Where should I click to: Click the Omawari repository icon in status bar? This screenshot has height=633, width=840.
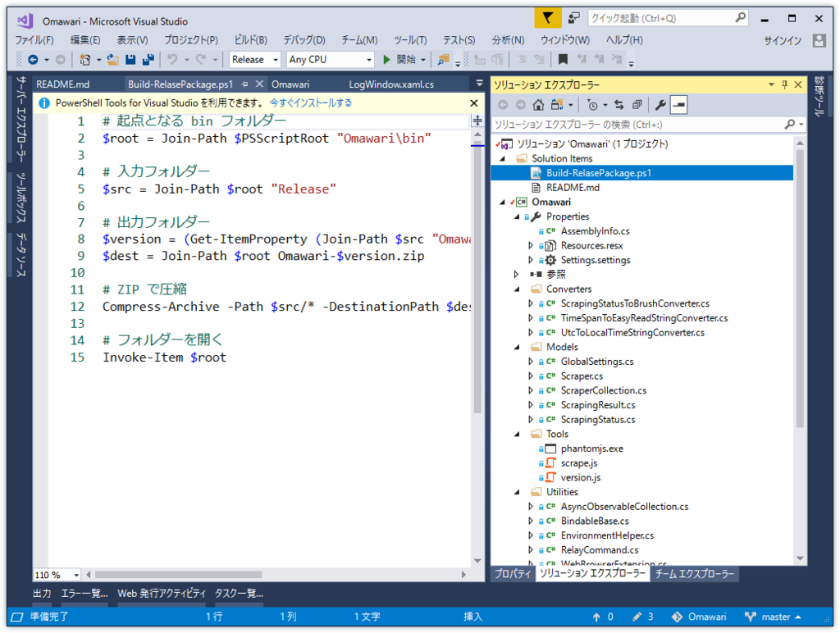[x=677, y=617]
